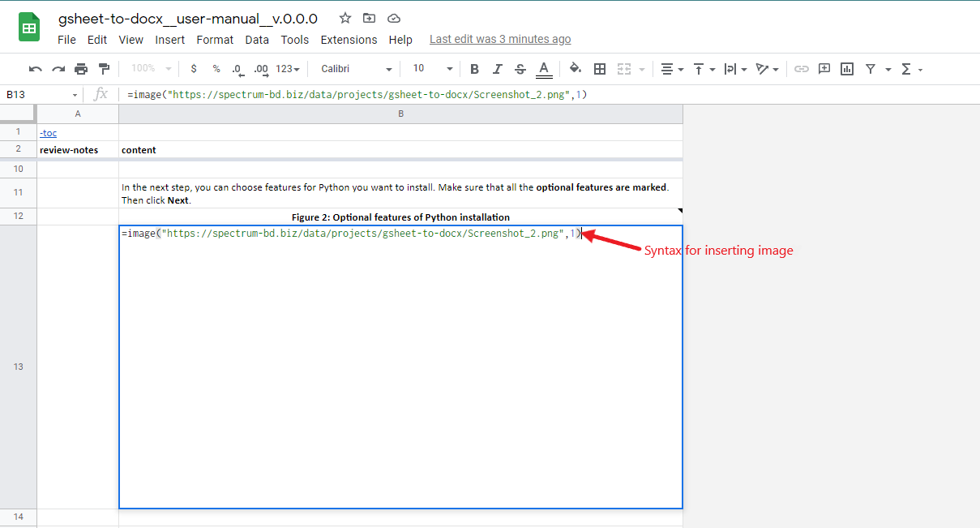Image resolution: width=980 pixels, height=528 pixels.
Task: Move document to a folder
Action: [370, 19]
